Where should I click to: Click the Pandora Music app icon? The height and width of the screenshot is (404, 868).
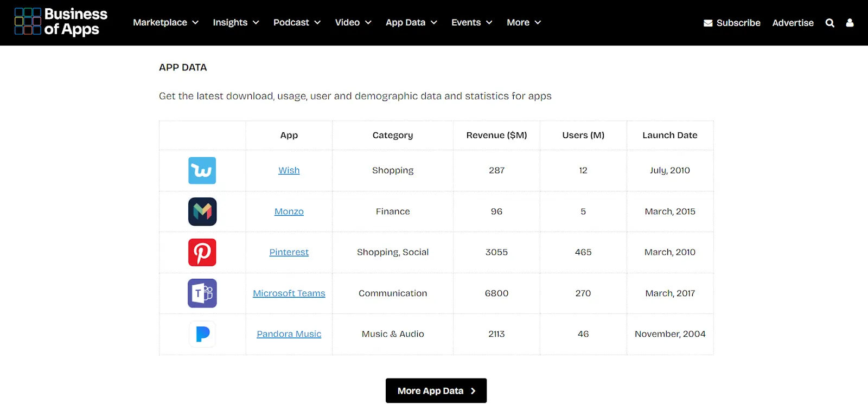(202, 334)
